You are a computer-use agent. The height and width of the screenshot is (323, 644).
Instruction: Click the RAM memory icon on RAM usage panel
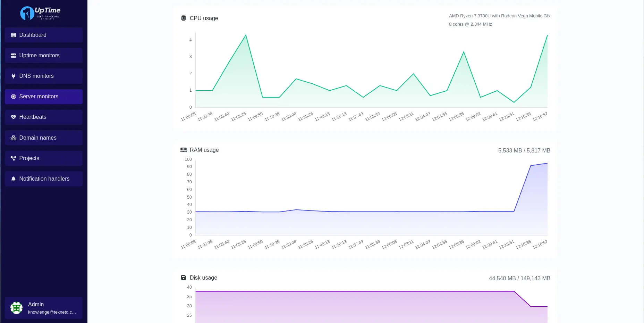pyautogui.click(x=183, y=150)
